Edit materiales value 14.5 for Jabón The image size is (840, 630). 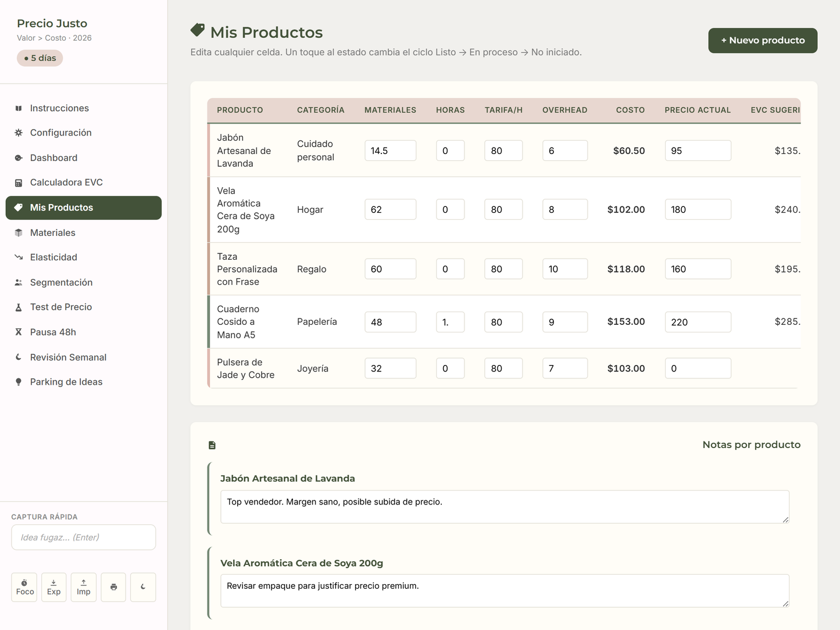click(391, 151)
